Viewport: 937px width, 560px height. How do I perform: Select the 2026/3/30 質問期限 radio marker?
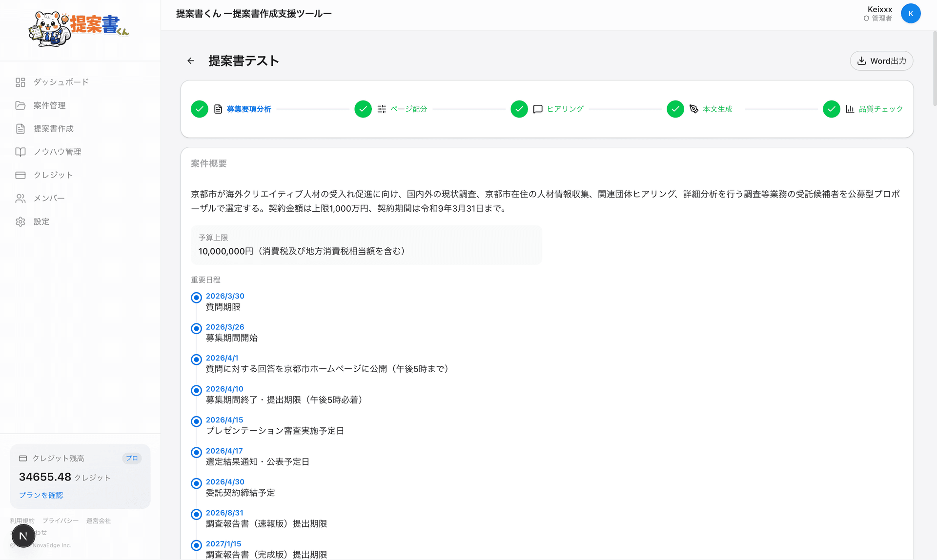[196, 298]
